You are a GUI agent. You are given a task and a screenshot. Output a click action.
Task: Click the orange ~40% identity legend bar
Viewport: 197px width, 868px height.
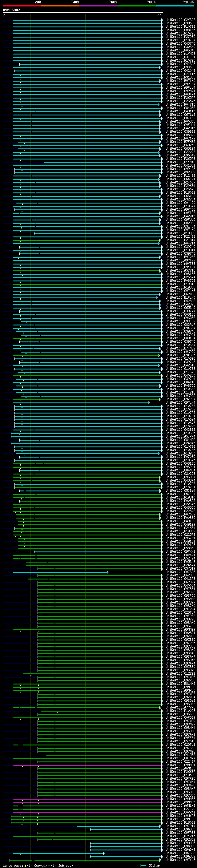(60, 6)
